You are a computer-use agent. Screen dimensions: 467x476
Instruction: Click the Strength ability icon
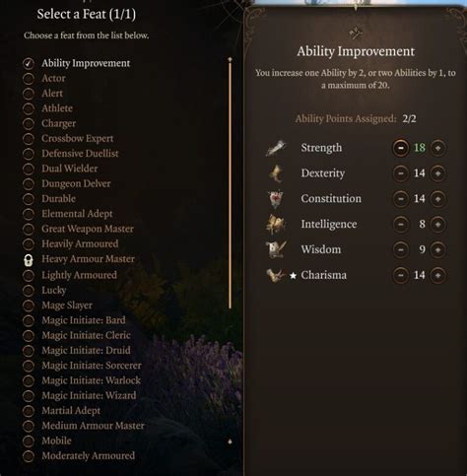click(x=276, y=148)
